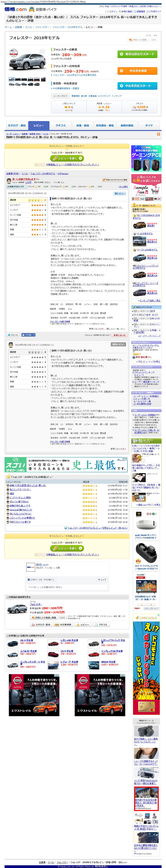Viewport: 166px width, 868px height.
Task: Open the 車種情報 maker site link
Action: (75, 96)
